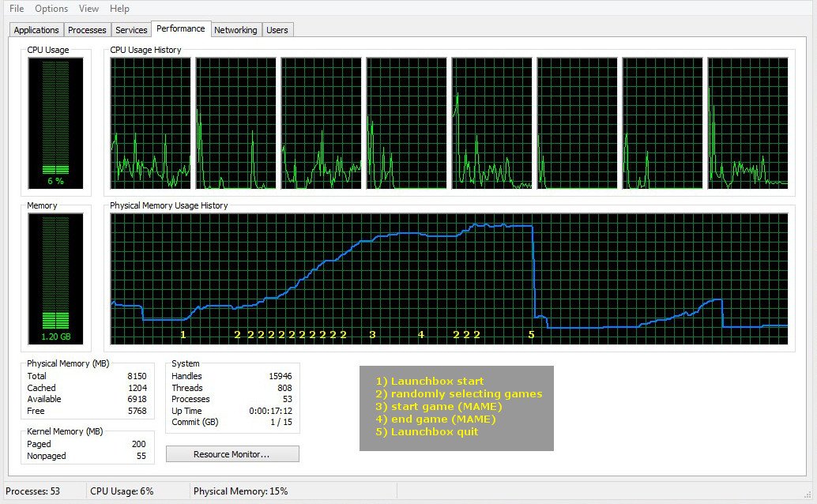Switch to the Networking tab
This screenshot has height=504, width=817.
(x=235, y=30)
